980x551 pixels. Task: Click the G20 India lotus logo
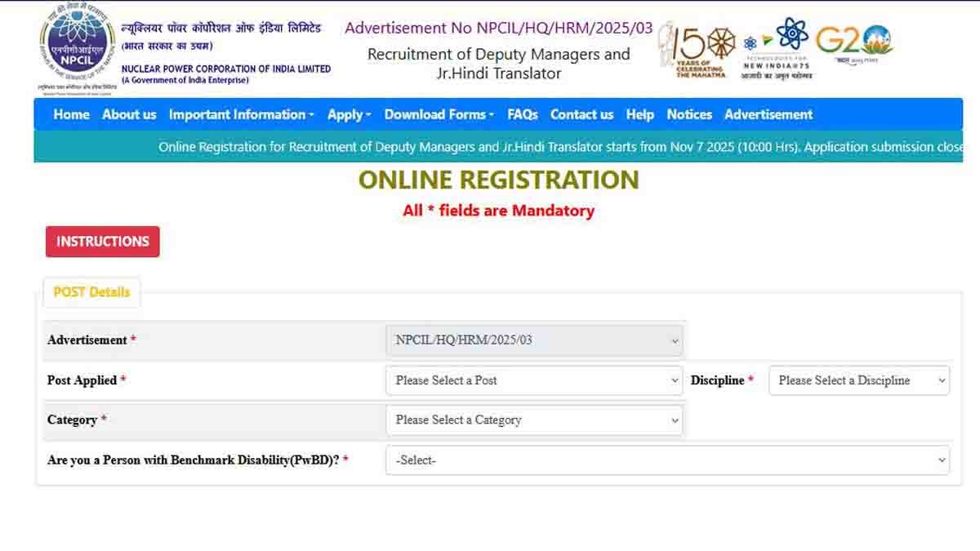click(x=853, y=42)
